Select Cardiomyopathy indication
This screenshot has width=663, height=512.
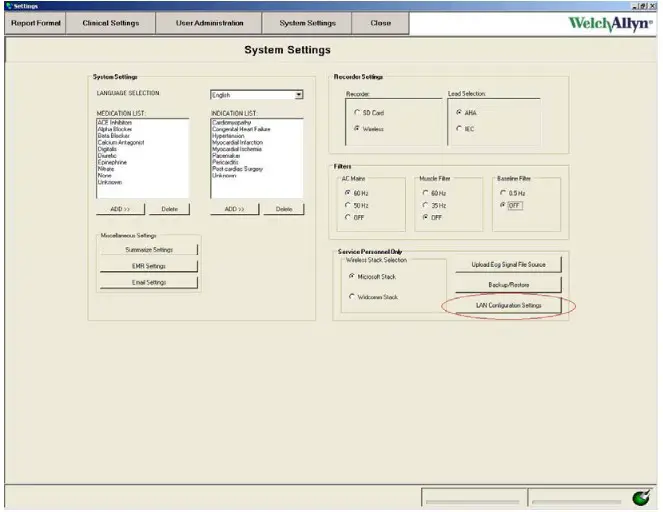click(231, 123)
